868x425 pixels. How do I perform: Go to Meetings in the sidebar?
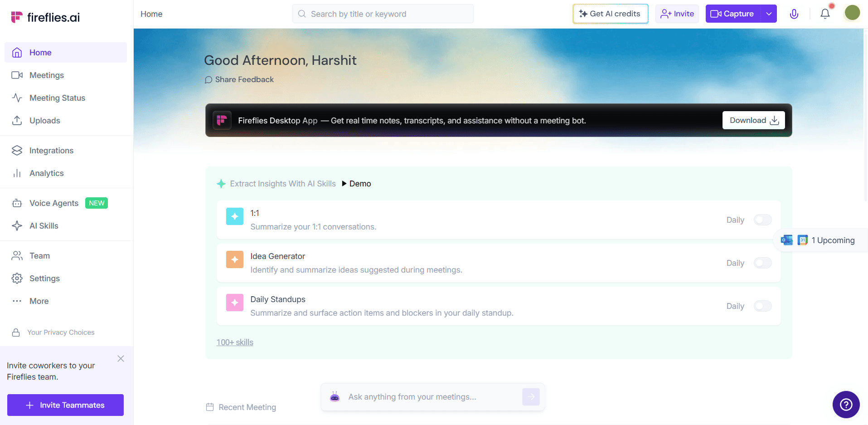pyautogui.click(x=66, y=75)
